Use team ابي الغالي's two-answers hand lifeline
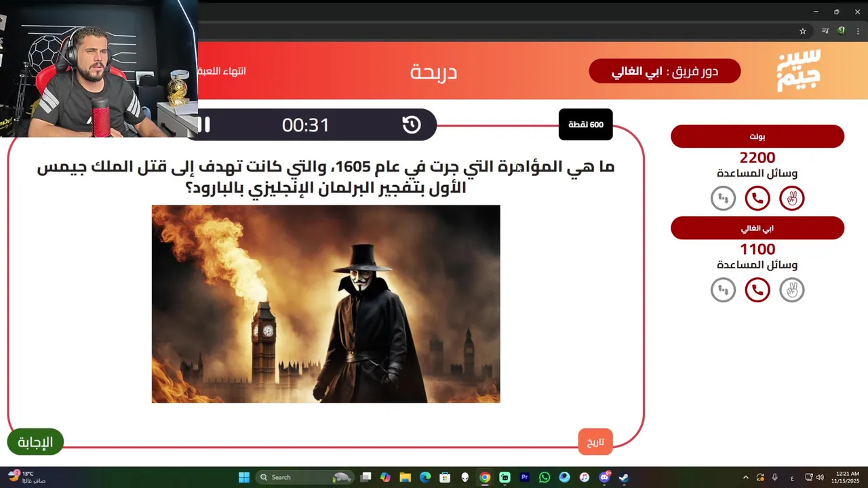868x488 pixels. tap(792, 290)
